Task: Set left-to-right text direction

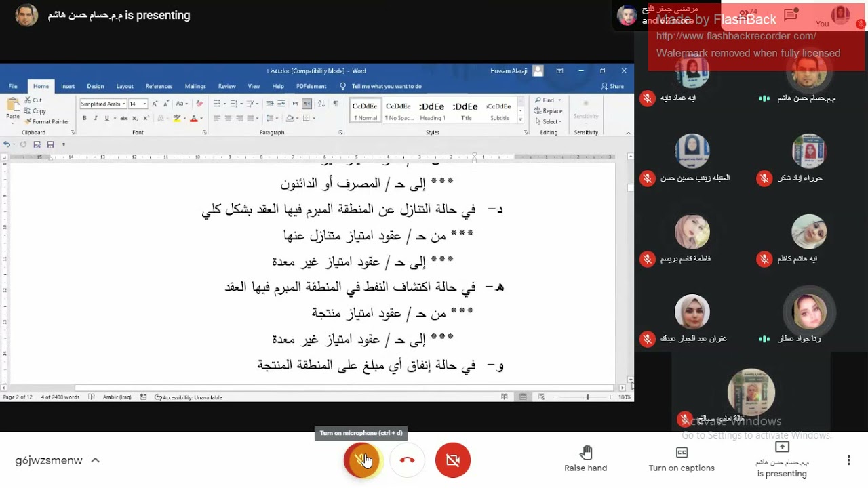Action: click(296, 104)
